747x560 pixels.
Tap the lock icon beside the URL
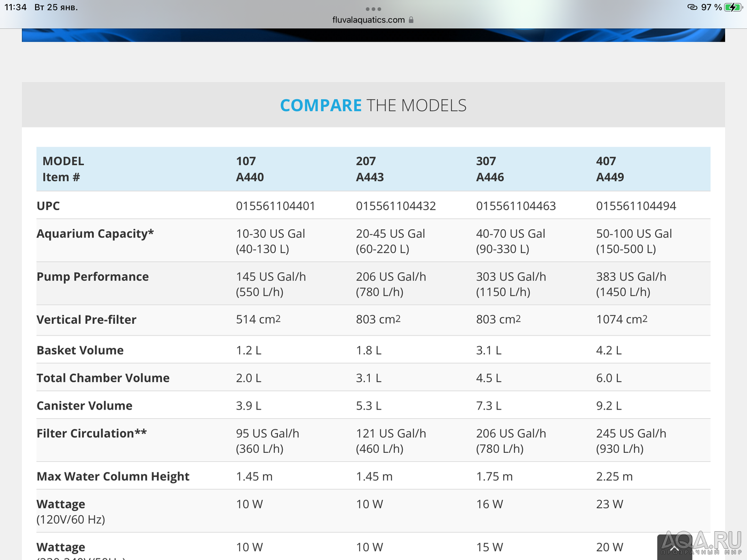coord(411,20)
